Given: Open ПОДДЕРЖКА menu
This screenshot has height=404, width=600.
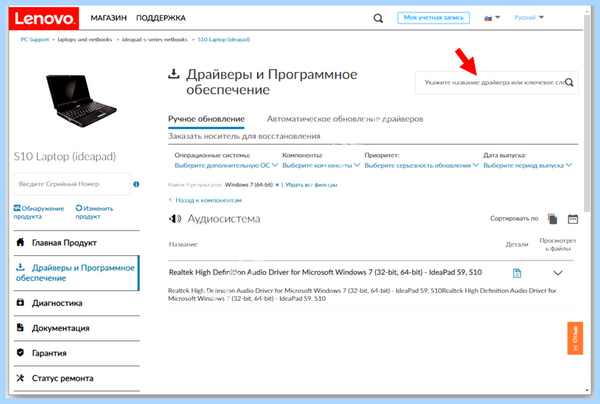Looking at the screenshot, I should coord(161,18).
